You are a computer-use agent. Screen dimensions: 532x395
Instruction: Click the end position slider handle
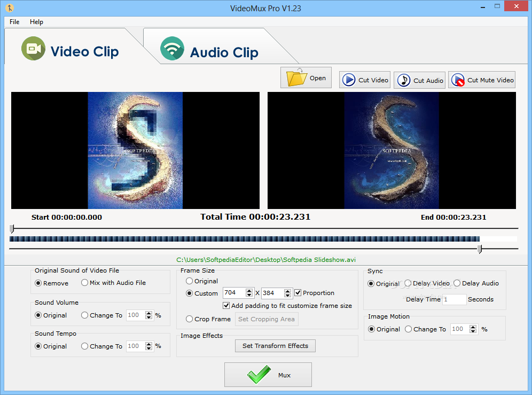point(480,249)
